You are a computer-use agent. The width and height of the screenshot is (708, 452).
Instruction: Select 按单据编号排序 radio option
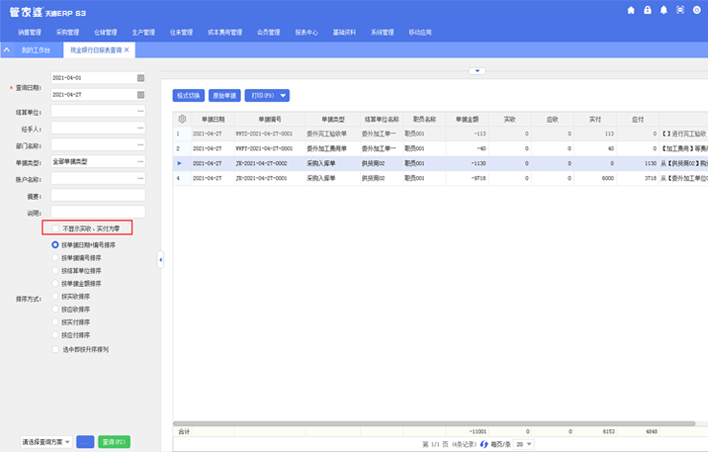pyautogui.click(x=55, y=257)
